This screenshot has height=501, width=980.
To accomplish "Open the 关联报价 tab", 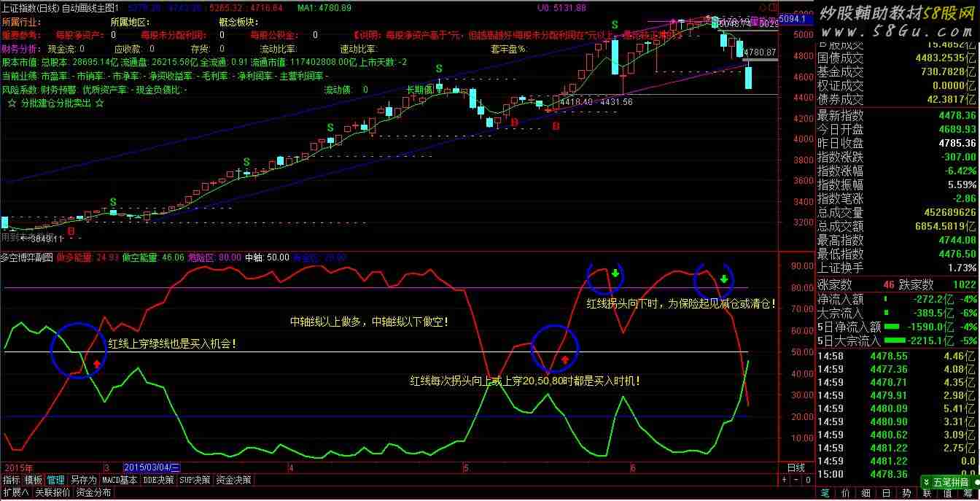I will coord(52,492).
